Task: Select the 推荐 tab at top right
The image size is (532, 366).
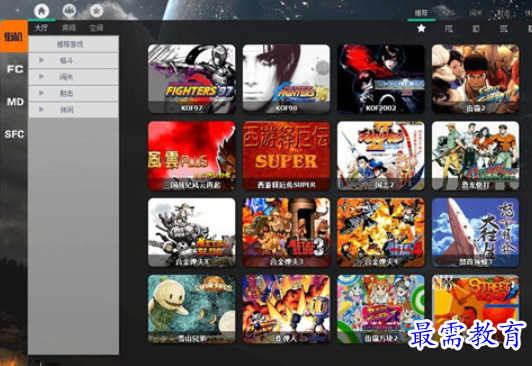Action: tap(421, 13)
